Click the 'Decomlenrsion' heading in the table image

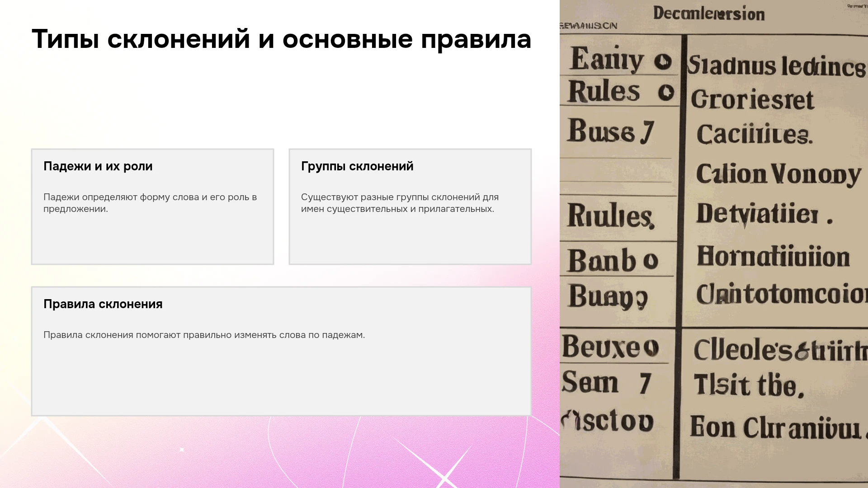709,13
